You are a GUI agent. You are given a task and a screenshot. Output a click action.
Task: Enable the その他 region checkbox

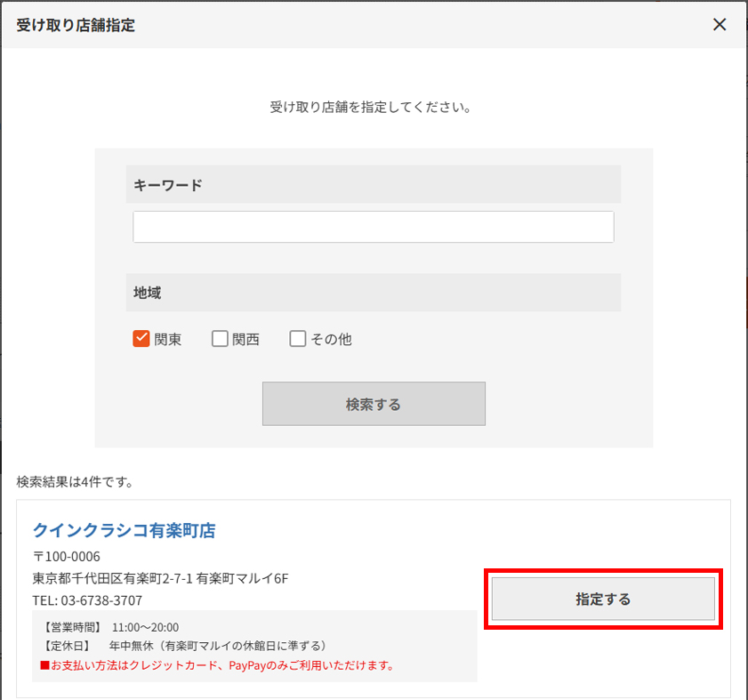click(x=298, y=338)
